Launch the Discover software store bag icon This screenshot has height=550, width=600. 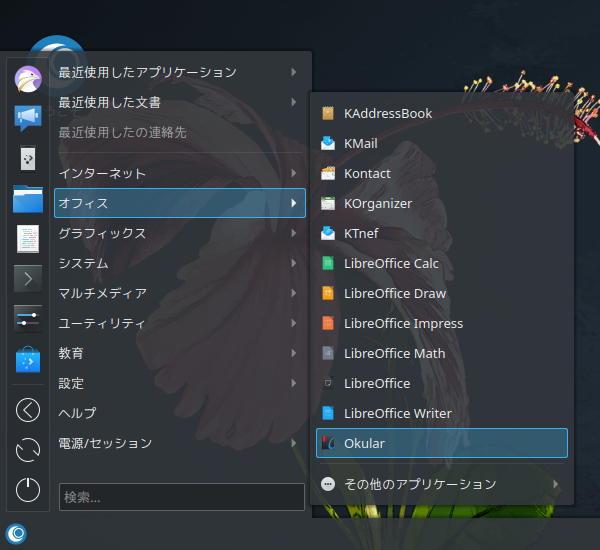[28, 359]
